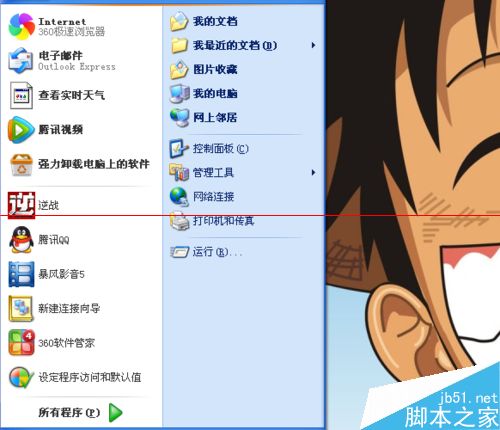
Task: Click the 暴风影音5 film icon
Action: tap(21, 274)
